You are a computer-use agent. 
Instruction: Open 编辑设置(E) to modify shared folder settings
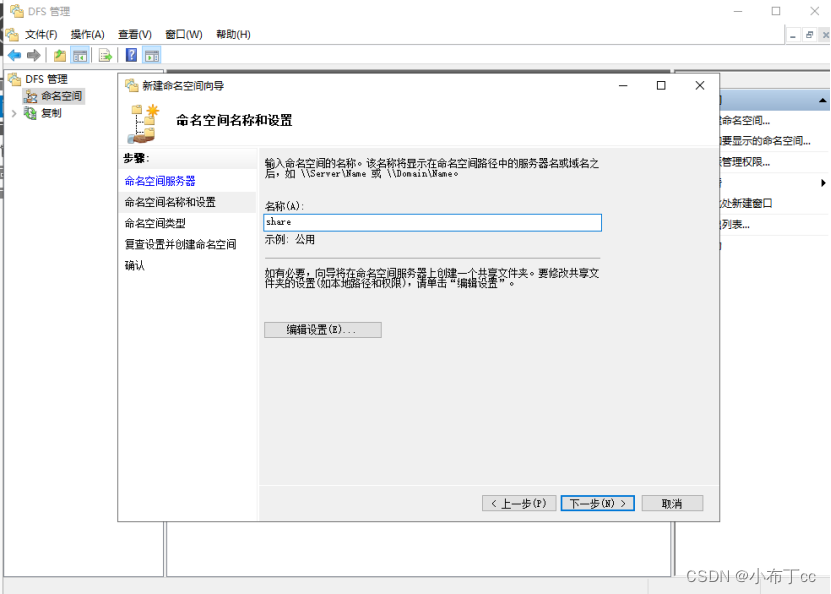pyautogui.click(x=322, y=329)
